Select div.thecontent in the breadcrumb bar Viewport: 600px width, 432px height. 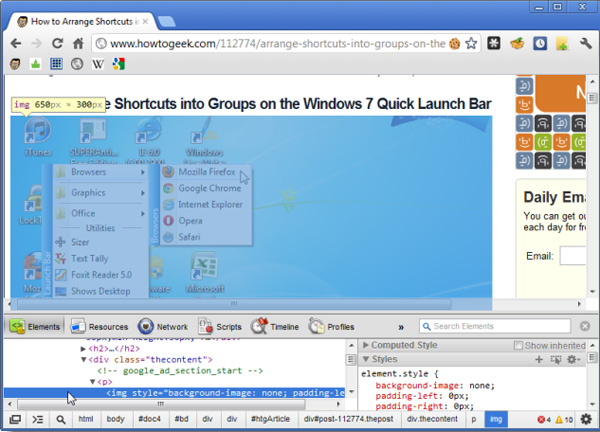431,420
